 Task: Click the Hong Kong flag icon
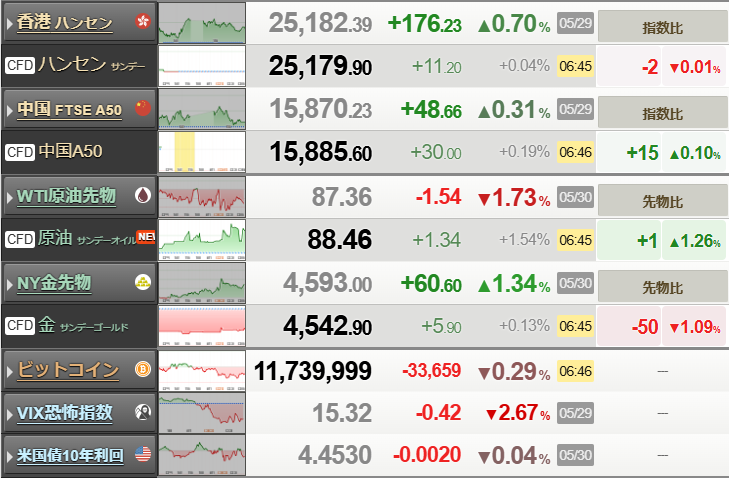coord(143,21)
